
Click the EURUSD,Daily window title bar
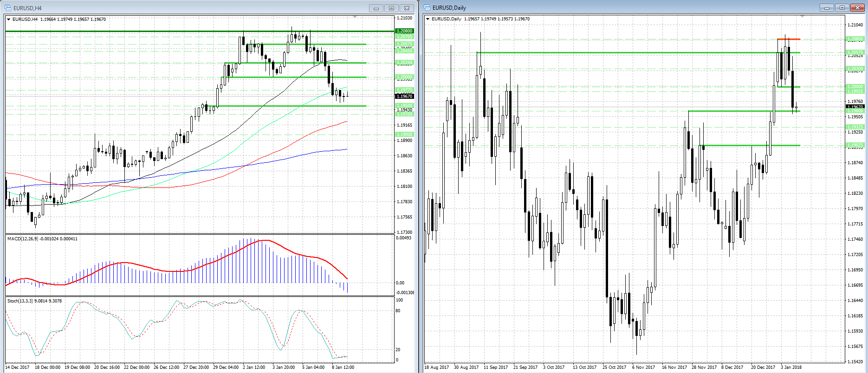tap(603, 8)
